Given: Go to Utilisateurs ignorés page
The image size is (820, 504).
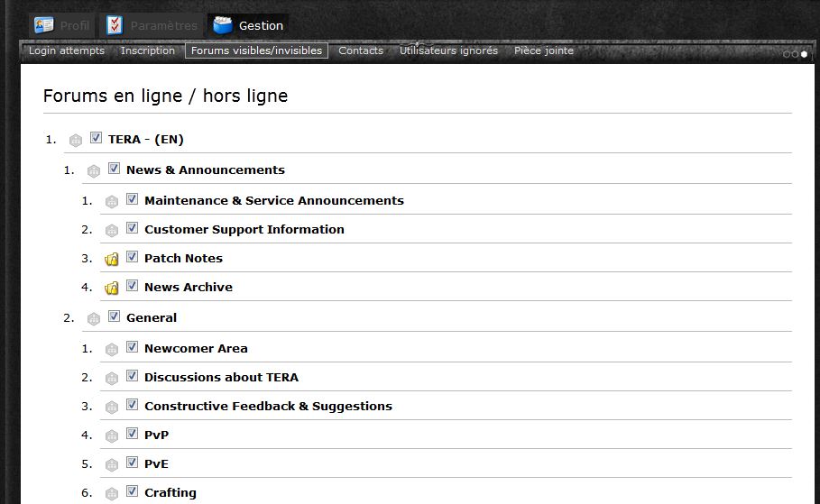Looking at the screenshot, I should pos(448,50).
